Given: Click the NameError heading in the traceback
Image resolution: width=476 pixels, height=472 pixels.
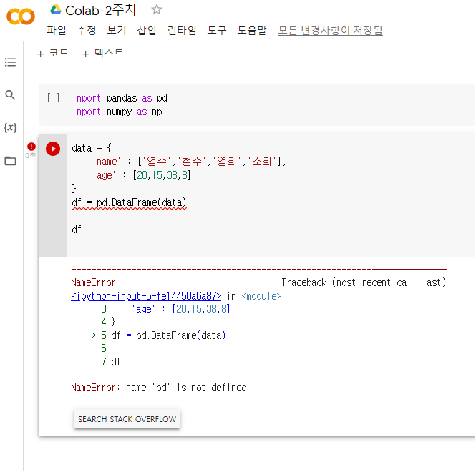Looking at the screenshot, I should pos(93,282).
